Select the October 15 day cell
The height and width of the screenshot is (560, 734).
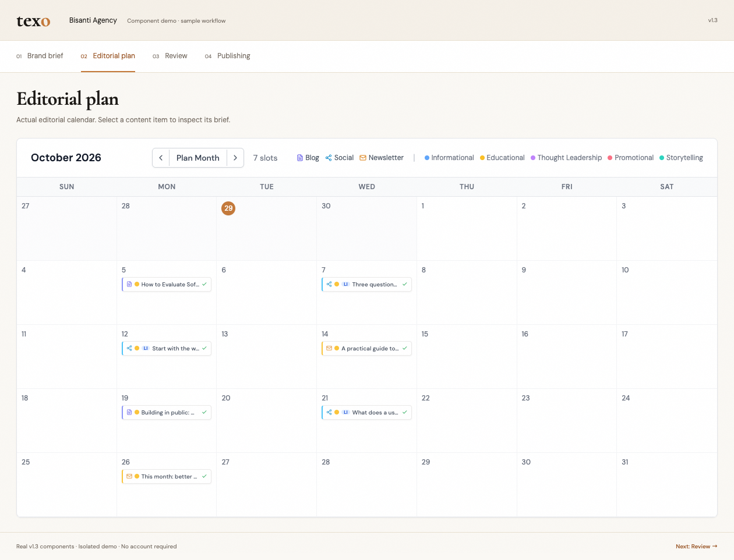[x=467, y=357]
